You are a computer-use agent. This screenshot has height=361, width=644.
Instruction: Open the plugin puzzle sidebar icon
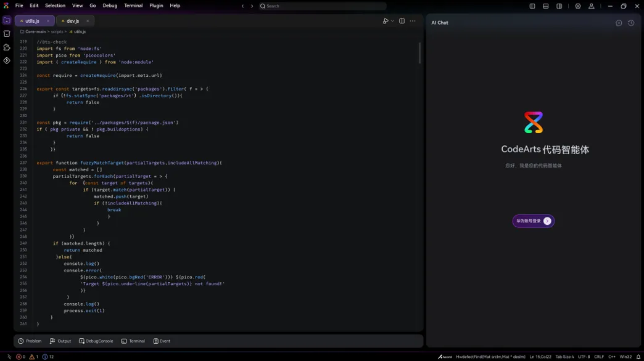click(7, 47)
